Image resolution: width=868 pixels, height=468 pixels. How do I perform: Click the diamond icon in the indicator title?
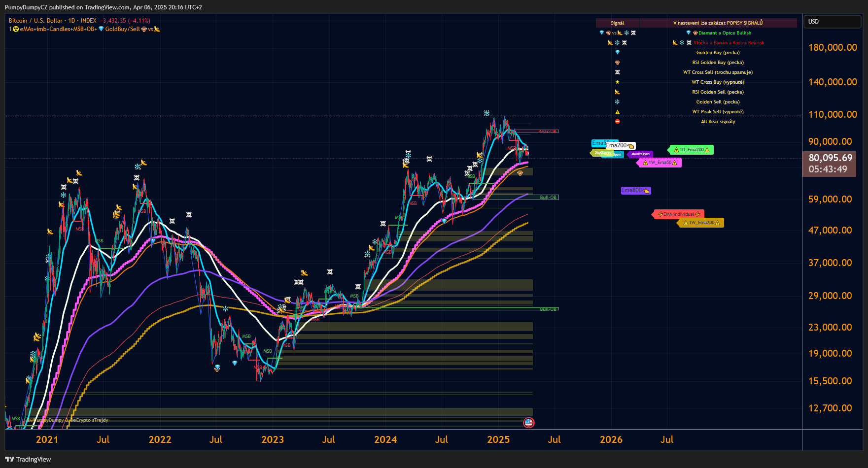(x=101, y=29)
